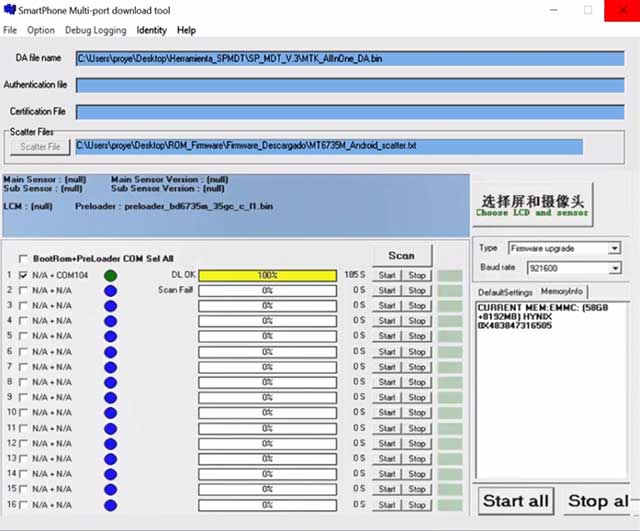Click the blue status indicator for port 14
Image resolution: width=640 pixels, height=531 pixels.
pyautogui.click(x=111, y=474)
